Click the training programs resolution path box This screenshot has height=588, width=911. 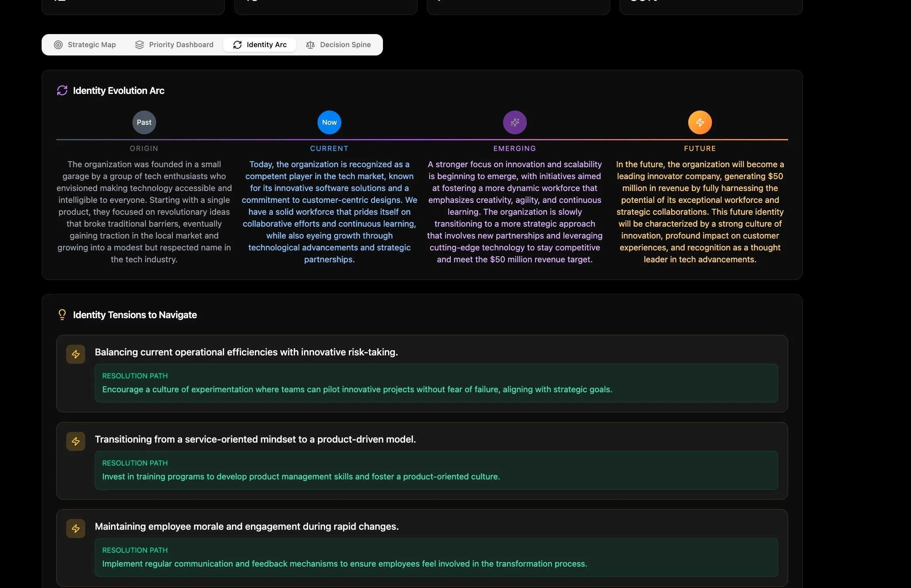pyautogui.click(x=436, y=470)
